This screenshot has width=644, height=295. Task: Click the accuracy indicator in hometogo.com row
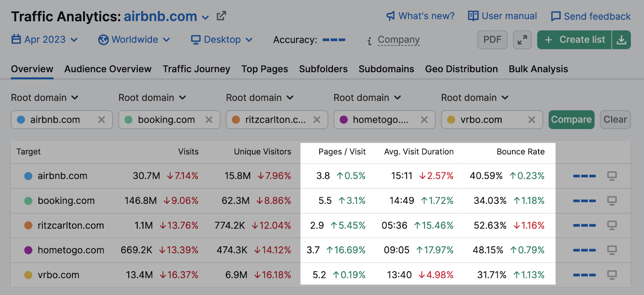(x=584, y=250)
